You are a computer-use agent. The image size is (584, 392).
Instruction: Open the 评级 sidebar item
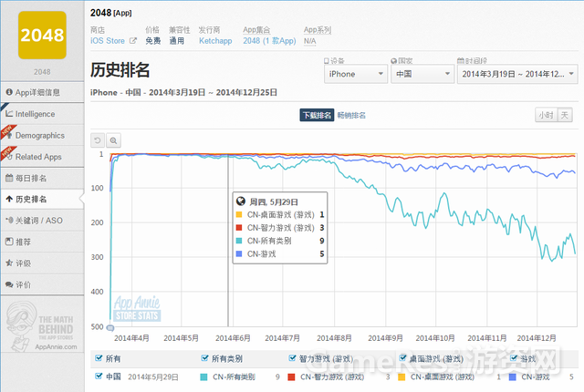(42, 263)
